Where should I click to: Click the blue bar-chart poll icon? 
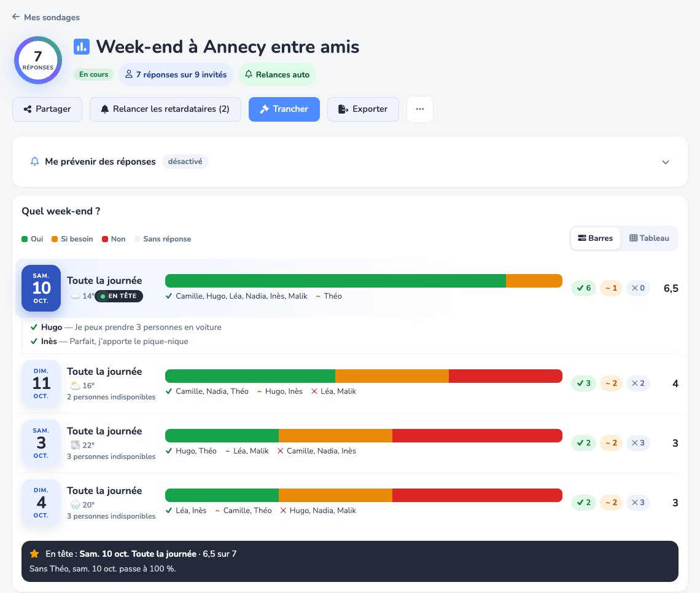point(81,47)
